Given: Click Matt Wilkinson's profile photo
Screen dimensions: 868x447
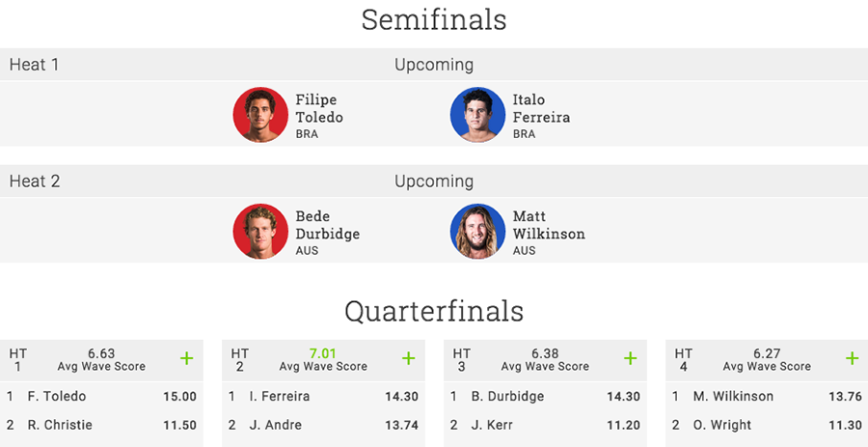Looking at the screenshot, I should tap(477, 231).
